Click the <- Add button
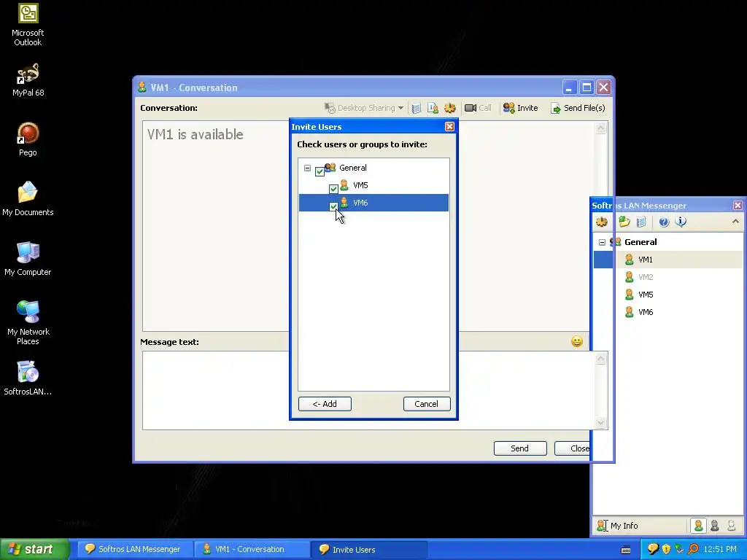The width and height of the screenshot is (747, 560). 325,404
